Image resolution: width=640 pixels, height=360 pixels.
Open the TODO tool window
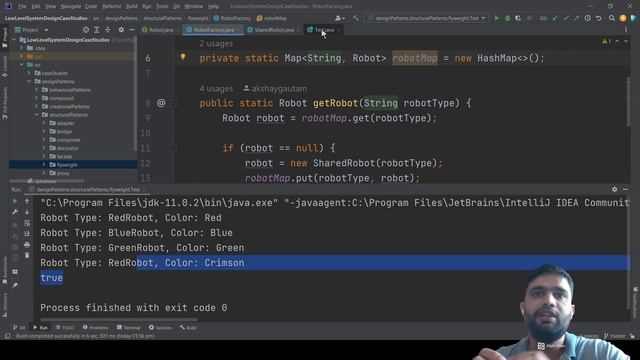click(64, 327)
